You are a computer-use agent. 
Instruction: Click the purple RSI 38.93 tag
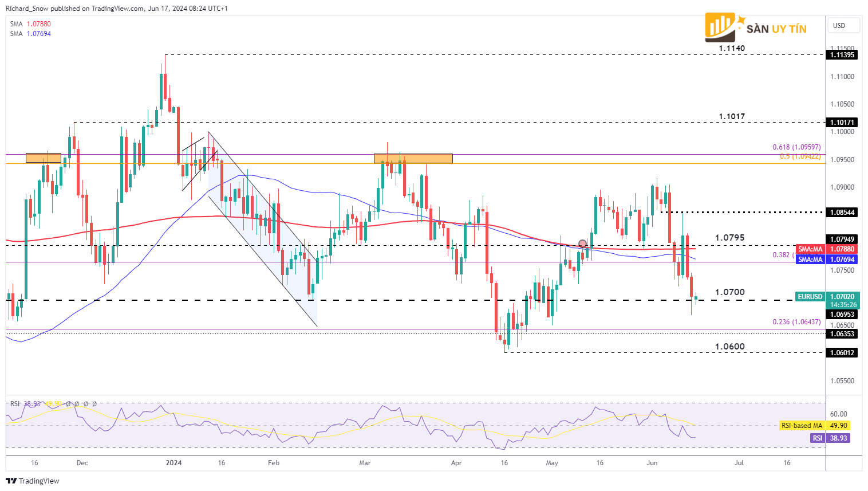pyautogui.click(x=830, y=438)
